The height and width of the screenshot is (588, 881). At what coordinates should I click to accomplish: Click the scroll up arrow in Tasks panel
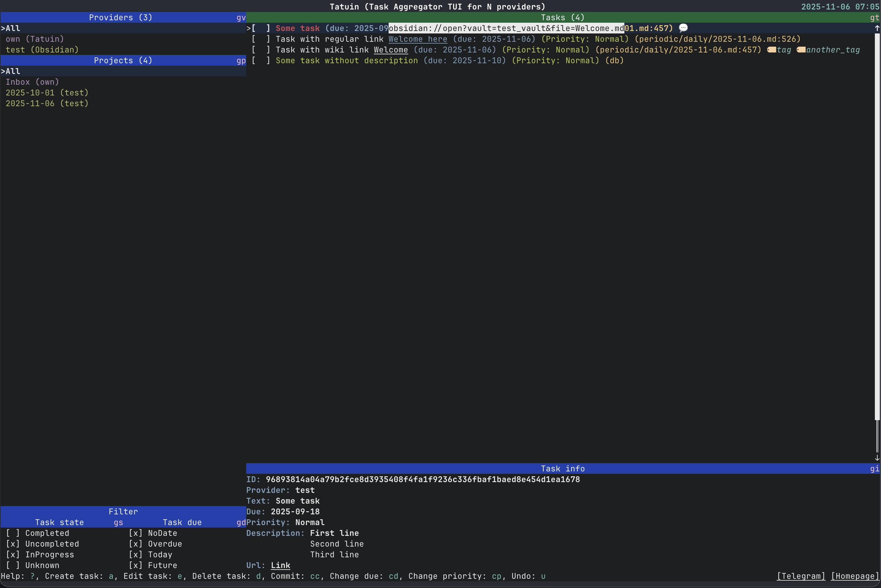click(x=877, y=28)
